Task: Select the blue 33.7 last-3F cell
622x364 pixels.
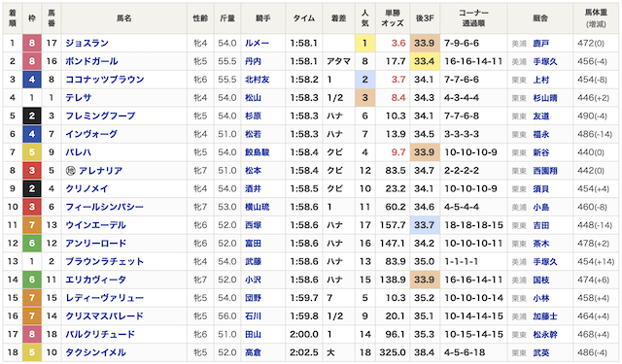Action: coord(425,225)
